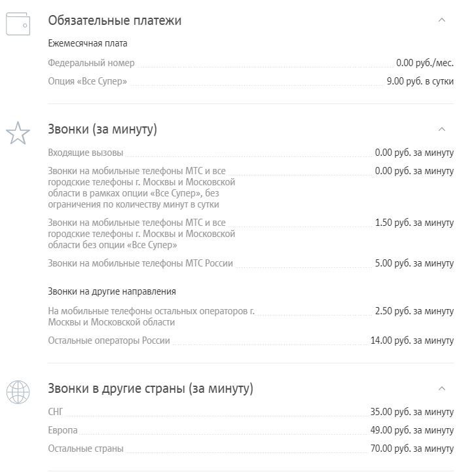Click the wallet icon beside Обязательные платежи
Screen dimensions: 474x476
pos(18,24)
